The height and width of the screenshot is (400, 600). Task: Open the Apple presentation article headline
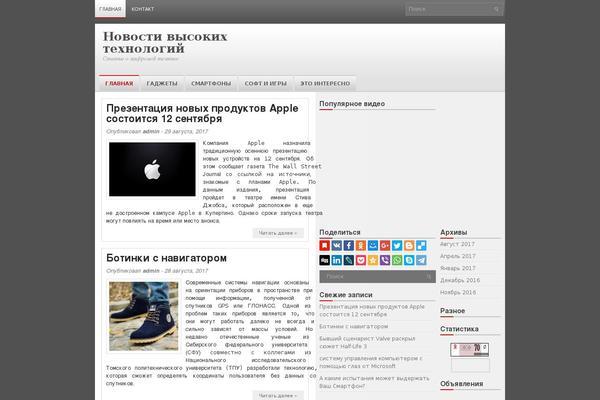pyautogui.click(x=202, y=113)
